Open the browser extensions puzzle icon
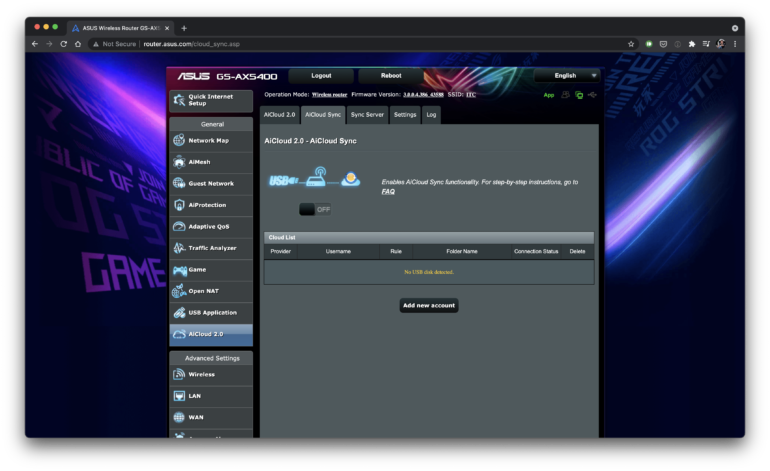 691,44
